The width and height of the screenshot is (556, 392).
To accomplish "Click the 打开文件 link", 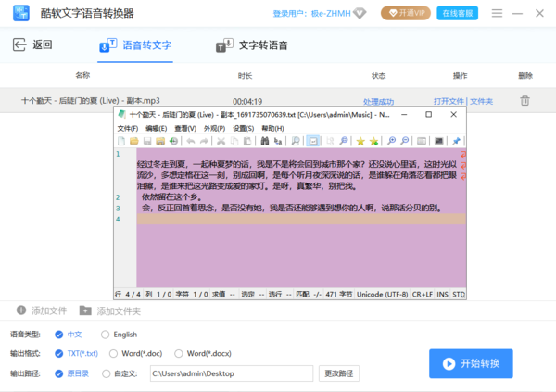I will (x=449, y=101).
